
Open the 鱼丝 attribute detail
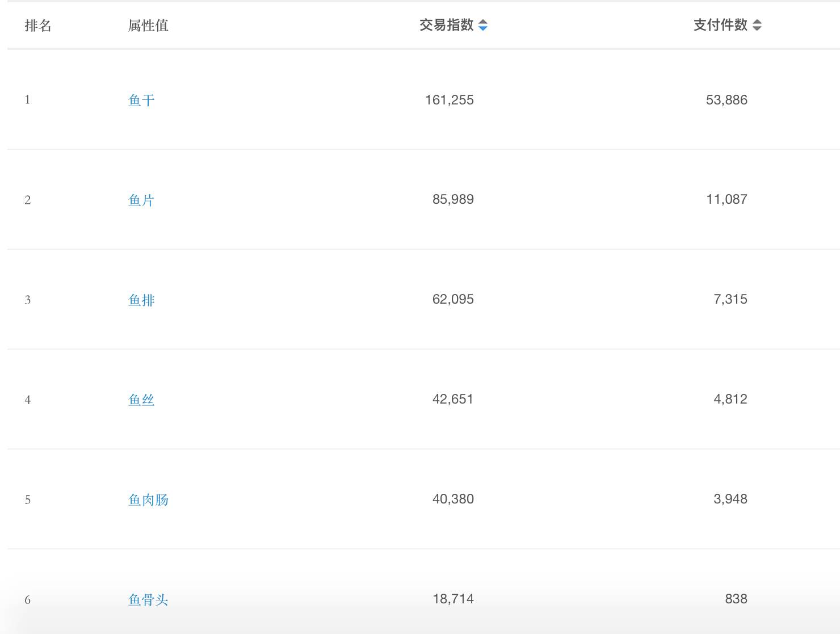(x=141, y=400)
